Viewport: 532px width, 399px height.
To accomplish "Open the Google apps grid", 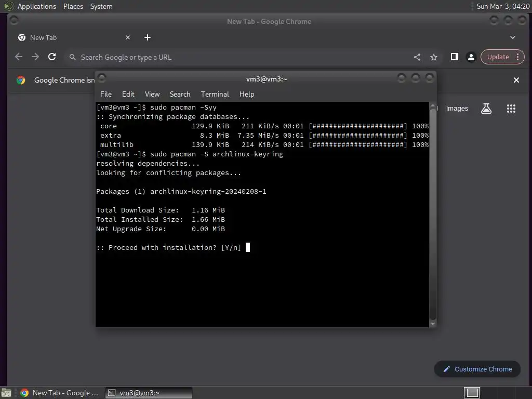I will click(511, 109).
